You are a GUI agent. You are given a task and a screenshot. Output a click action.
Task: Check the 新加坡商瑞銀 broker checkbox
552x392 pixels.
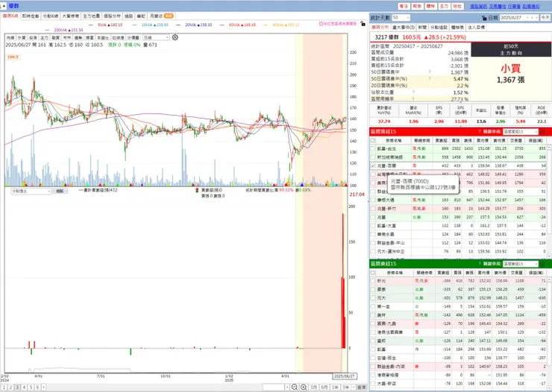[x=373, y=157]
